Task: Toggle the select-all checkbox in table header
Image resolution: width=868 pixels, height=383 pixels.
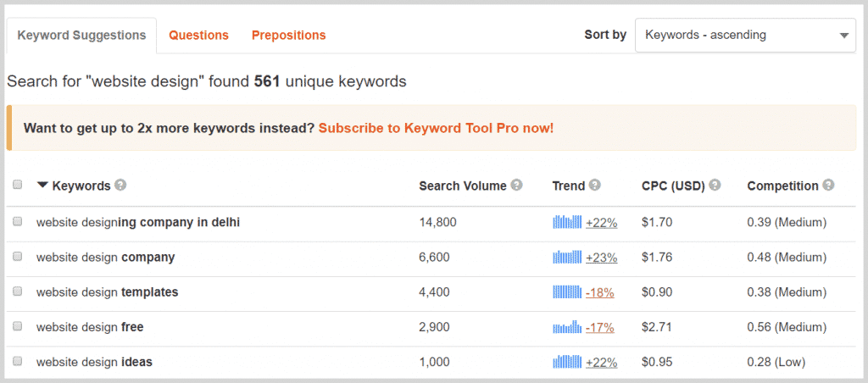Action: pos(18,186)
